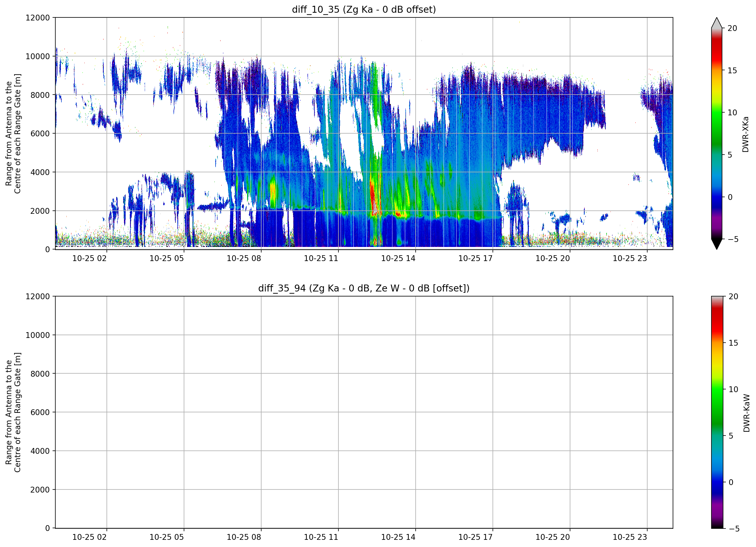Click the 0 tick on DWR-KaW colorbar

731,482
